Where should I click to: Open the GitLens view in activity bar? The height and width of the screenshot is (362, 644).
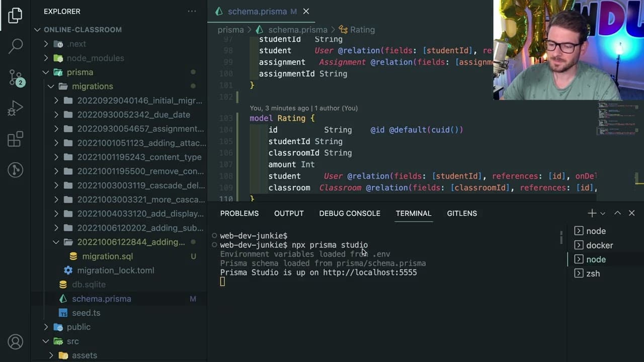(16, 170)
